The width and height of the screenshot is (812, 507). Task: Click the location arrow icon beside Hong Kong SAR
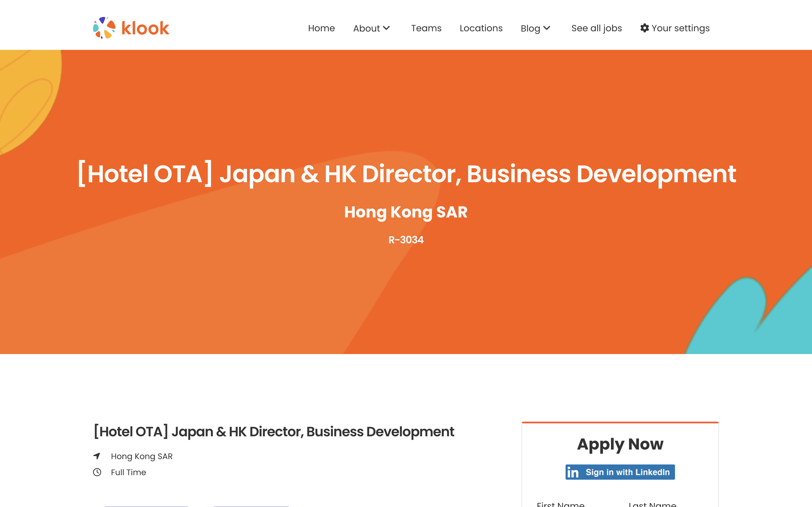(x=97, y=456)
